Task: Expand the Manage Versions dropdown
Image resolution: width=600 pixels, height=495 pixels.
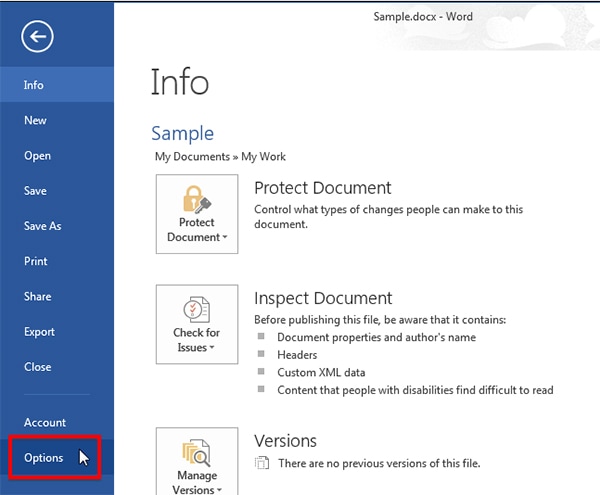Action: (197, 461)
